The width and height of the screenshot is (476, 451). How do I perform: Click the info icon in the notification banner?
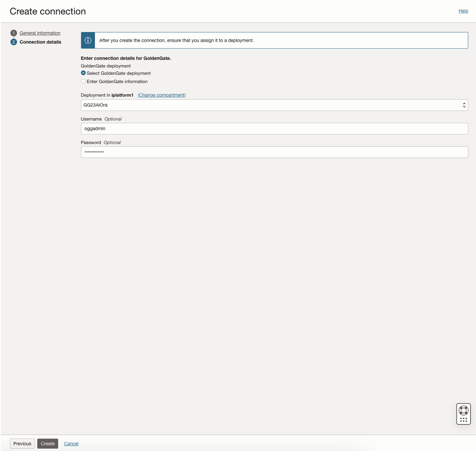coord(88,40)
